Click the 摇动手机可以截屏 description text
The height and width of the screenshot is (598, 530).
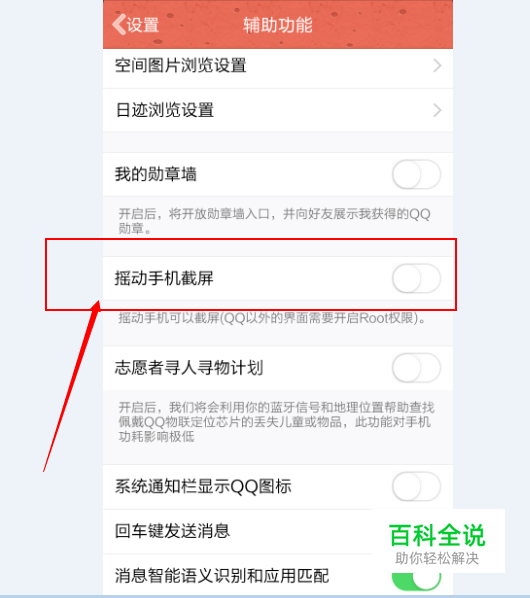point(272,318)
